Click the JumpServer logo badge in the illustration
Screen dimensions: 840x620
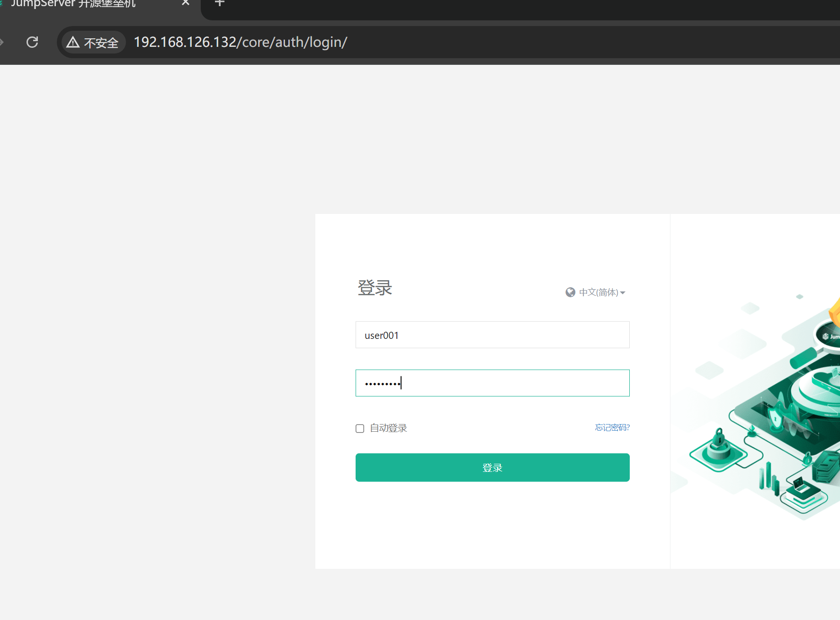[830, 336]
